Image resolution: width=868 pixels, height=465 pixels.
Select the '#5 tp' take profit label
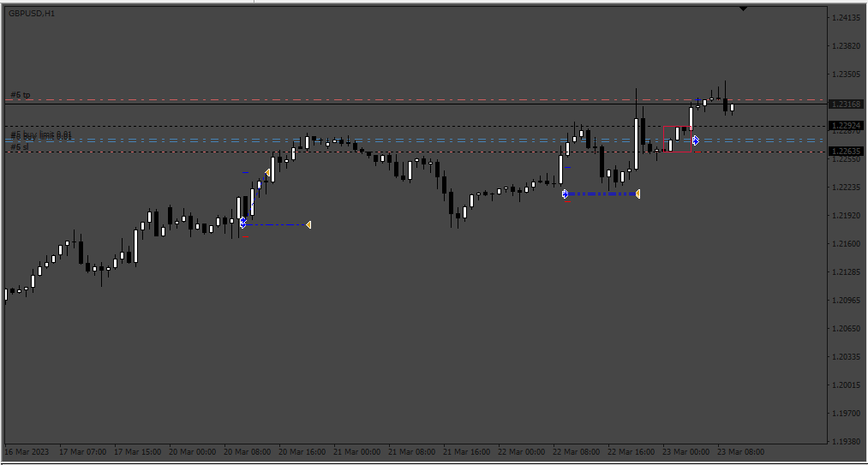[21, 95]
